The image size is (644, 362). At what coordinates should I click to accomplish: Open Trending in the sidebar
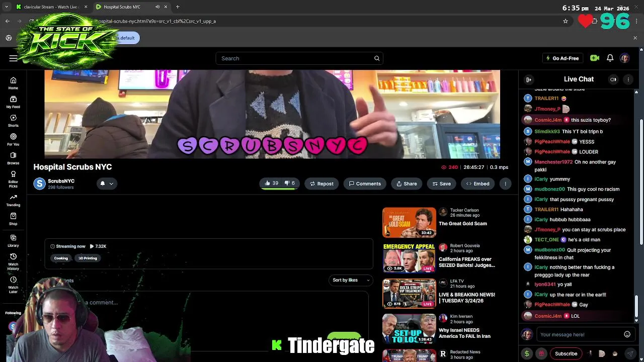point(13,200)
